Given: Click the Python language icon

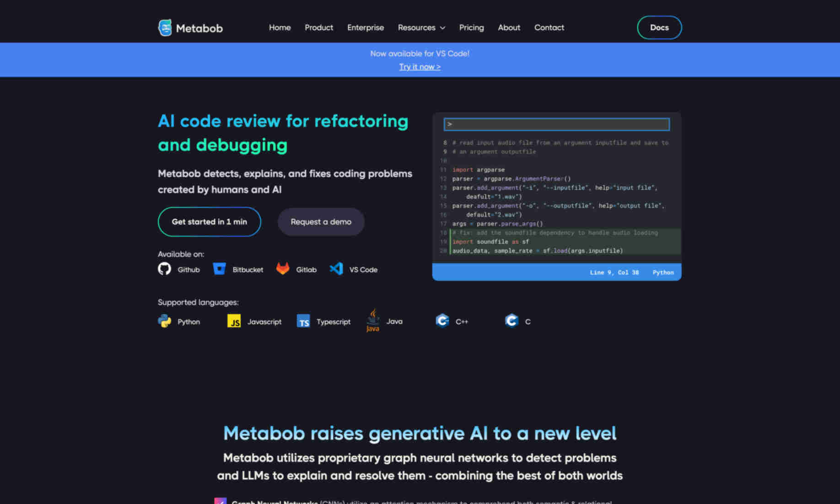Looking at the screenshot, I should [x=164, y=321].
